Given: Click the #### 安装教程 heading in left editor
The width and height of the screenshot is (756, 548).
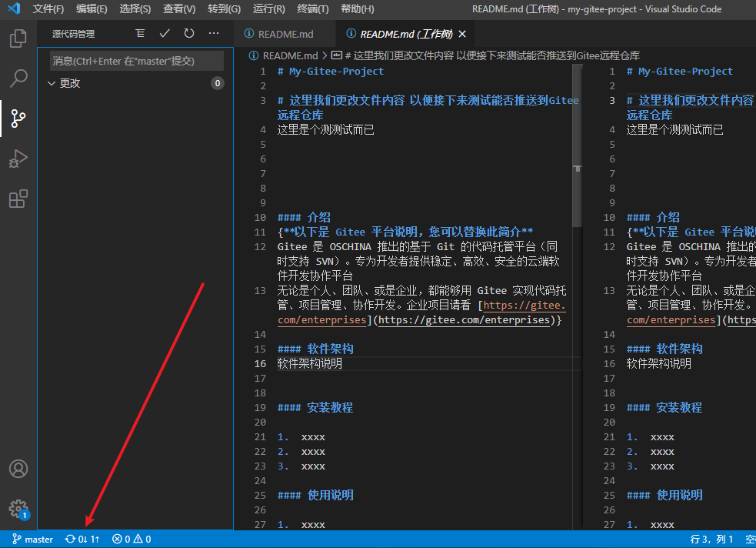Looking at the screenshot, I should coord(315,407).
